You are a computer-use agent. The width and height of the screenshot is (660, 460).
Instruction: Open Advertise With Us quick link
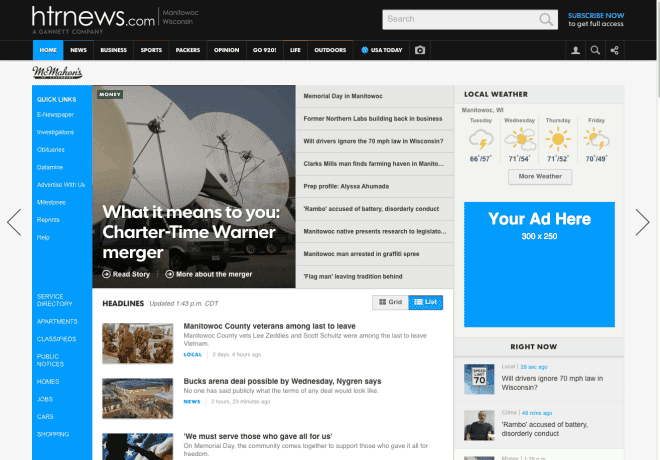(x=61, y=185)
